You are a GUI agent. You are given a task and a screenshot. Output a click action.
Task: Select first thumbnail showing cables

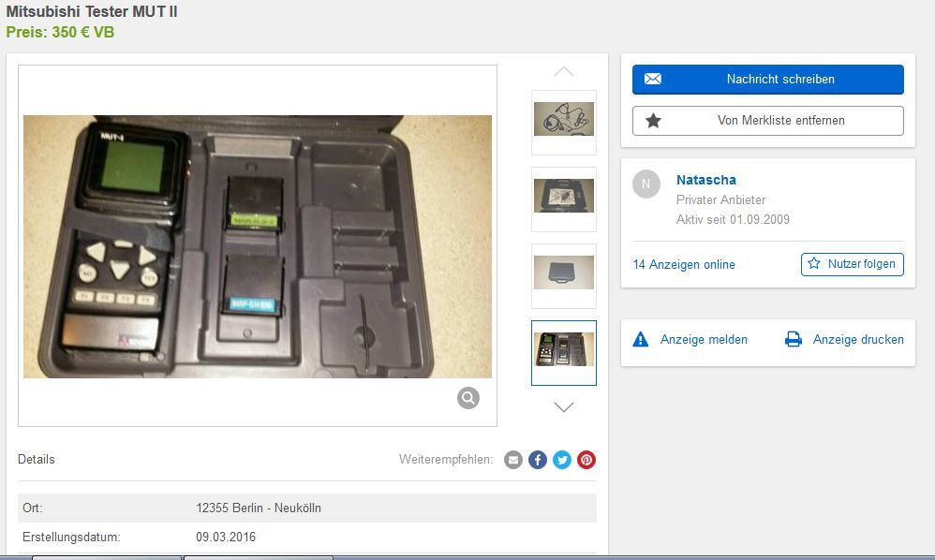coord(564,121)
